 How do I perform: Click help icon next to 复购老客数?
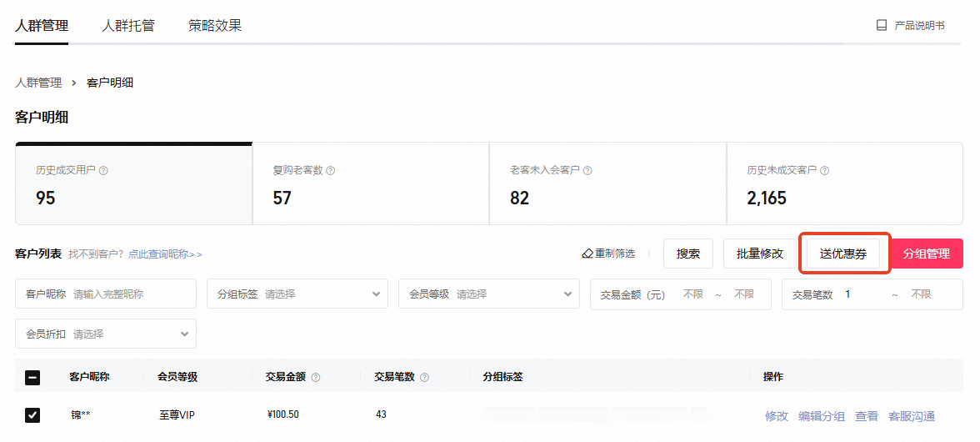[x=331, y=170]
